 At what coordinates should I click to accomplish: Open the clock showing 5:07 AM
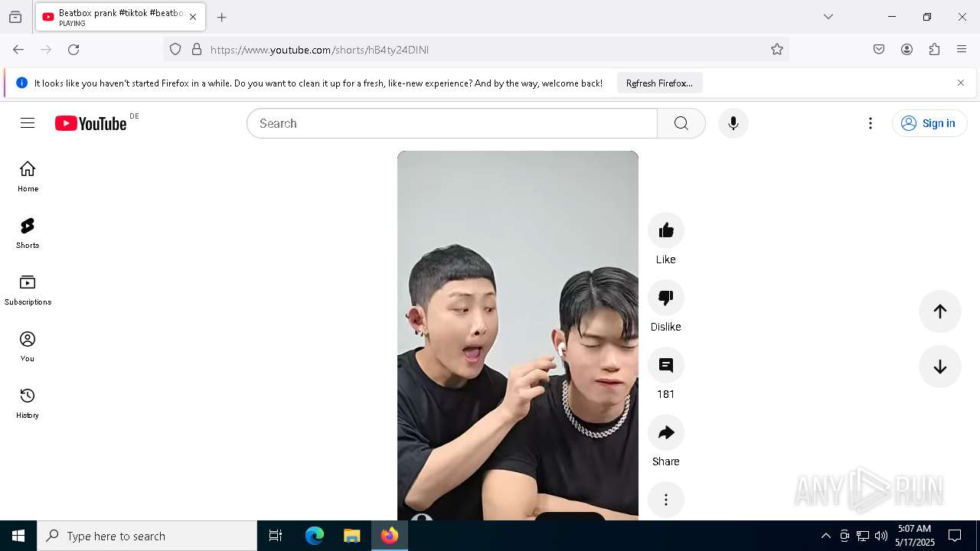click(x=915, y=536)
